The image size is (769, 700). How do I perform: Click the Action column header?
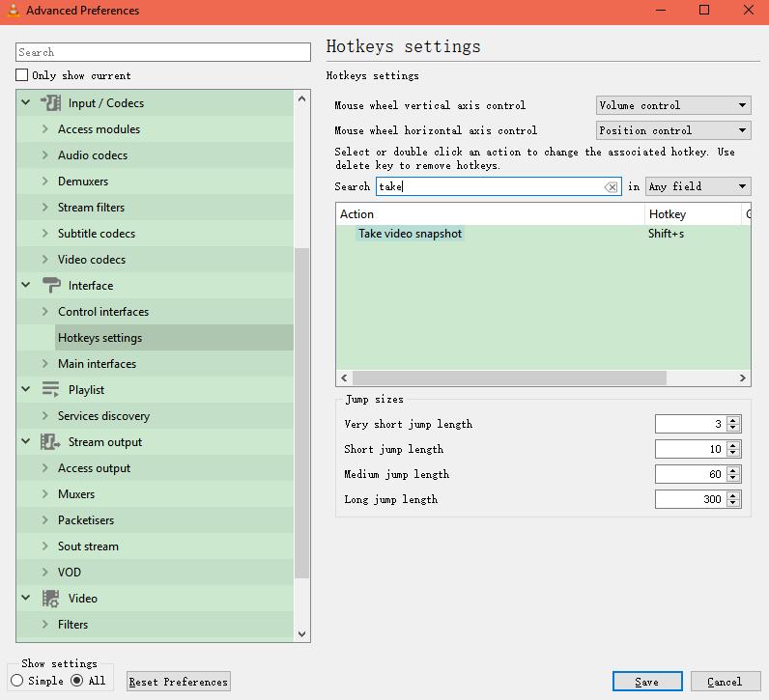click(x=490, y=214)
